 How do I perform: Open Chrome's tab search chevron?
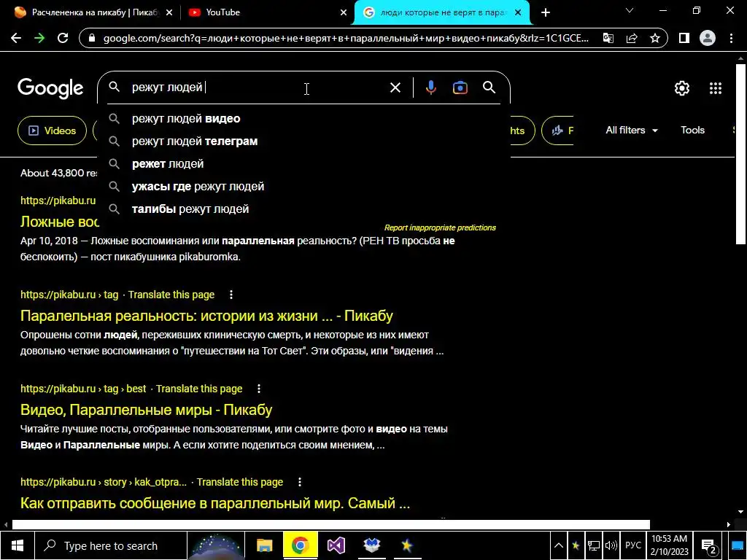click(630, 10)
